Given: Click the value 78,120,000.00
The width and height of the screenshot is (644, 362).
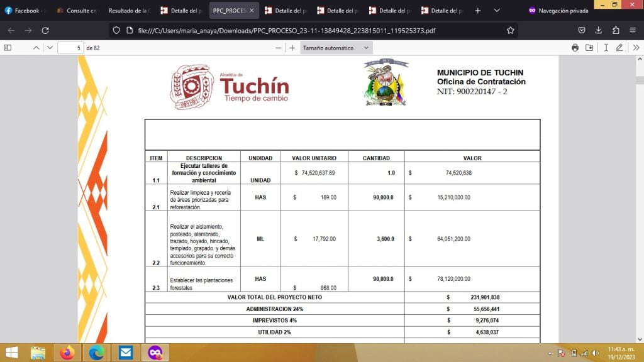Looking at the screenshot, I should 453,278.
